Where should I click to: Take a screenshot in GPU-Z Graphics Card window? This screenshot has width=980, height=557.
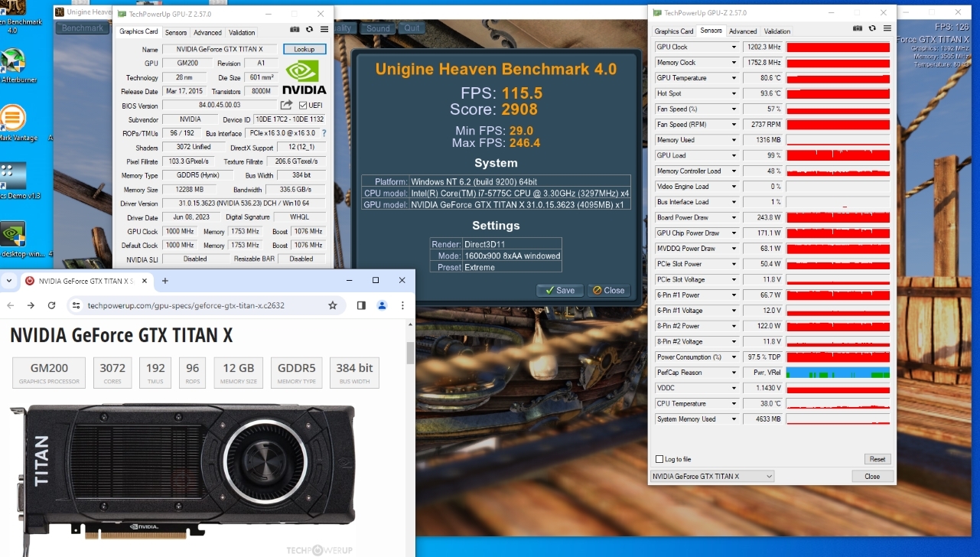click(295, 29)
